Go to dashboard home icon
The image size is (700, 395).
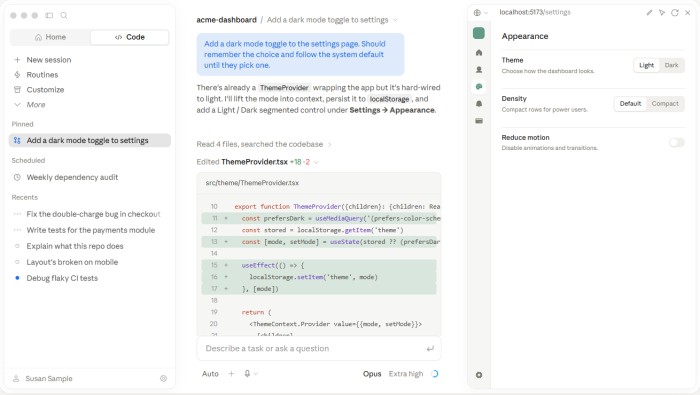[x=479, y=53]
